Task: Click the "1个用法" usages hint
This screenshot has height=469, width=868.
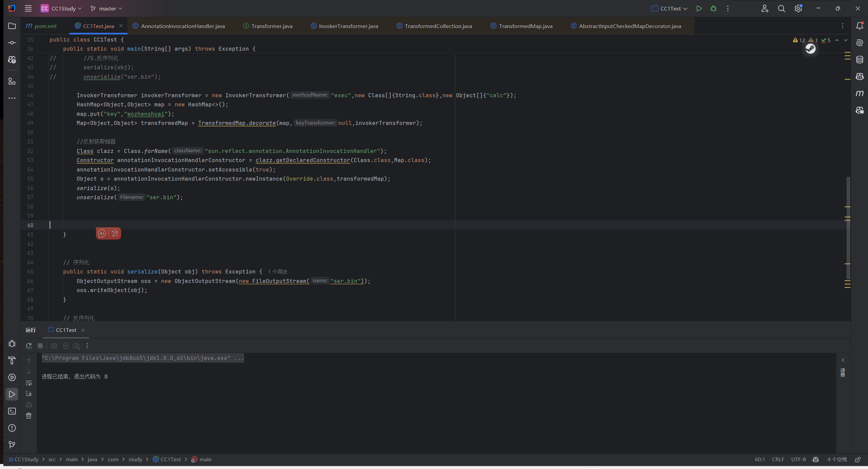Action: (x=278, y=271)
